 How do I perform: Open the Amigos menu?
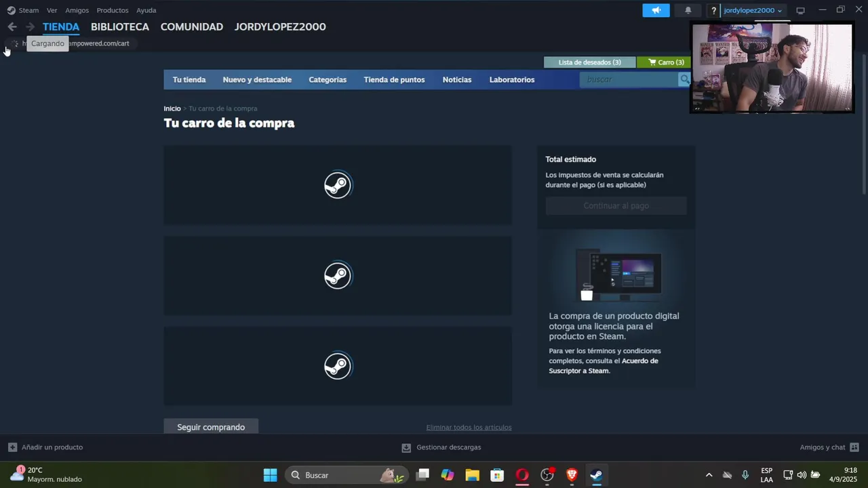(x=77, y=10)
